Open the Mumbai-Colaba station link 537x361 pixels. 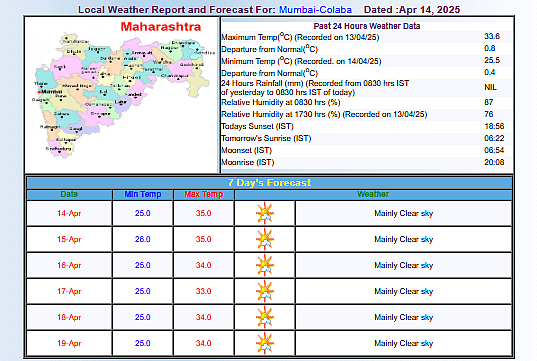(x=315, y=10)
